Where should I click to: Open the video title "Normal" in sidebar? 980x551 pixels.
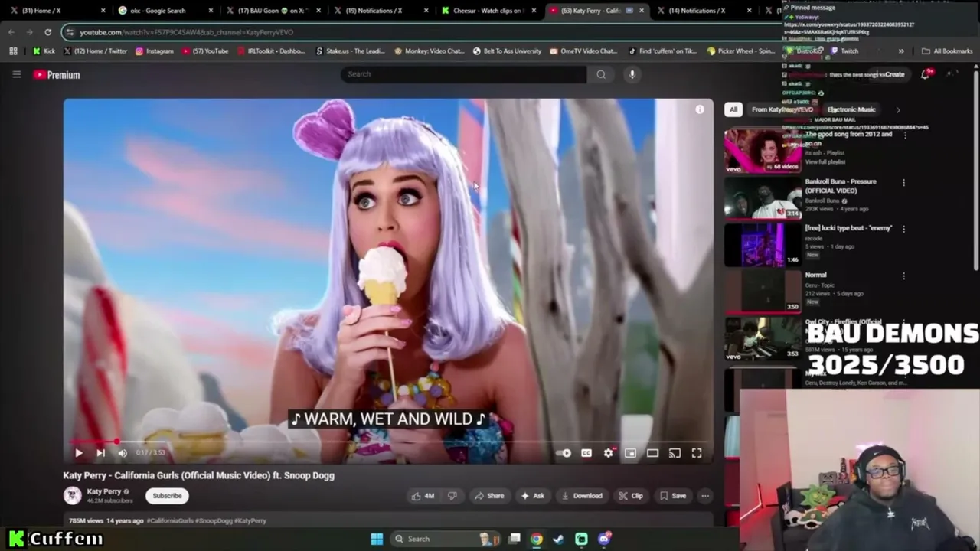pos(815,275)
